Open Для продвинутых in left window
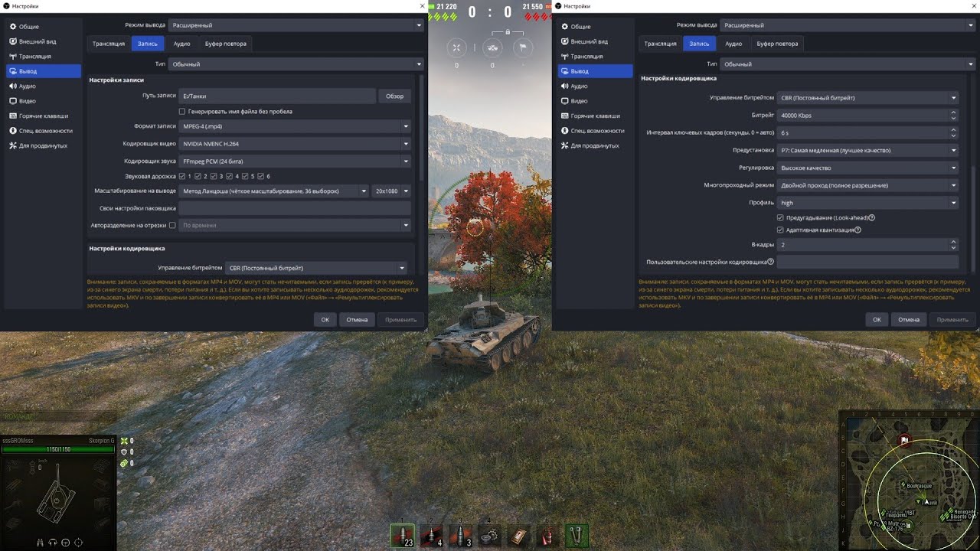 pyautogui.click(x=44, y=145)
